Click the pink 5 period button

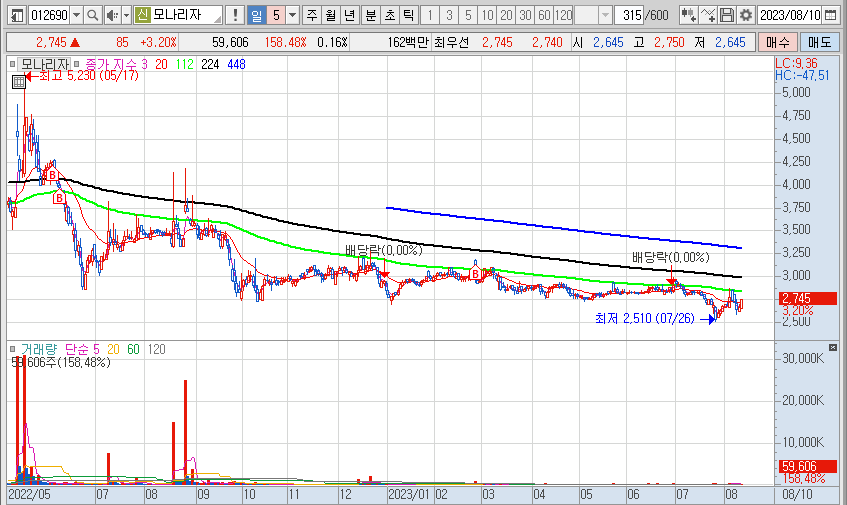click(276, 15)
